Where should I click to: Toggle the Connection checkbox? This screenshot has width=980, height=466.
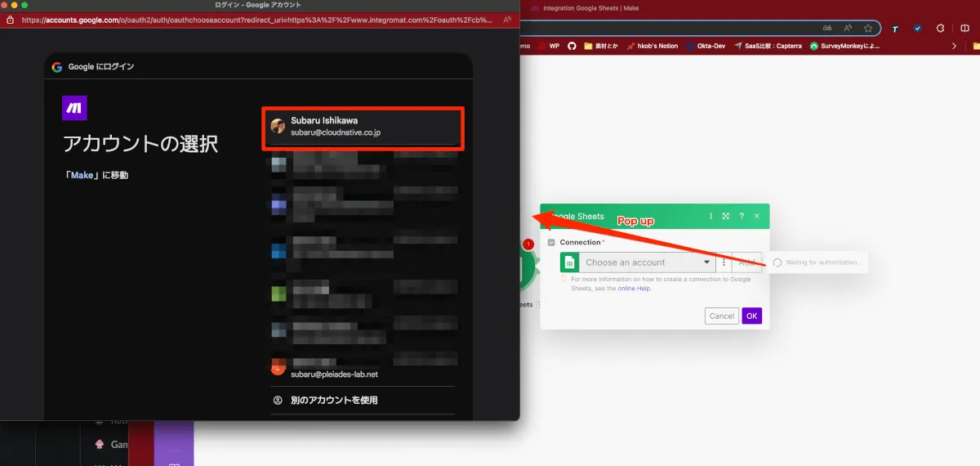pos(551,243)
